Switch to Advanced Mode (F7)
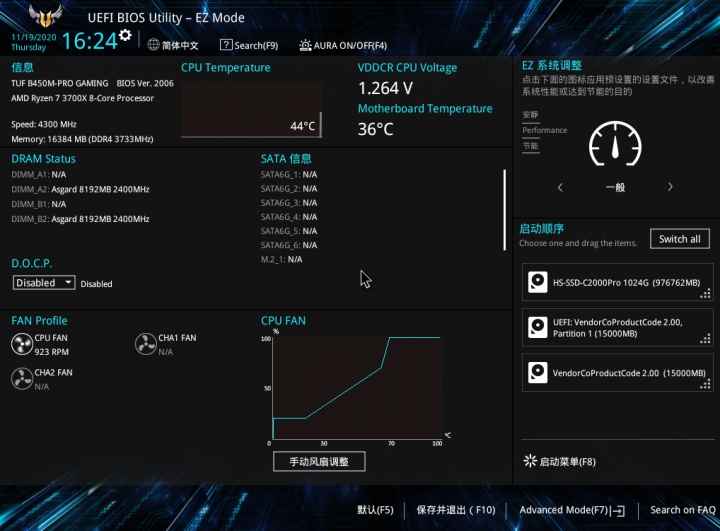This screenshot has height=531, width=720. tap(572, 510)
